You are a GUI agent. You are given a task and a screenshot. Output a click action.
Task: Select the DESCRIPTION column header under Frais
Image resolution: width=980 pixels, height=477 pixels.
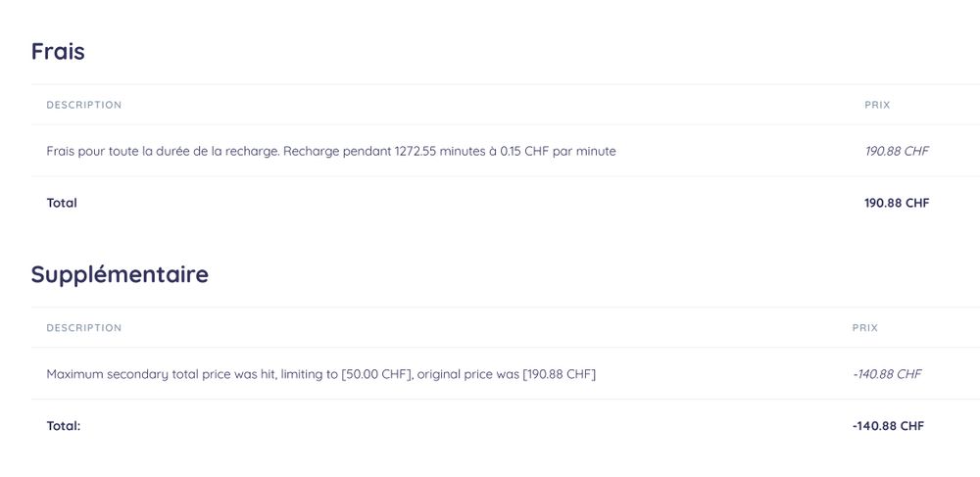click(x=84, y=105)
